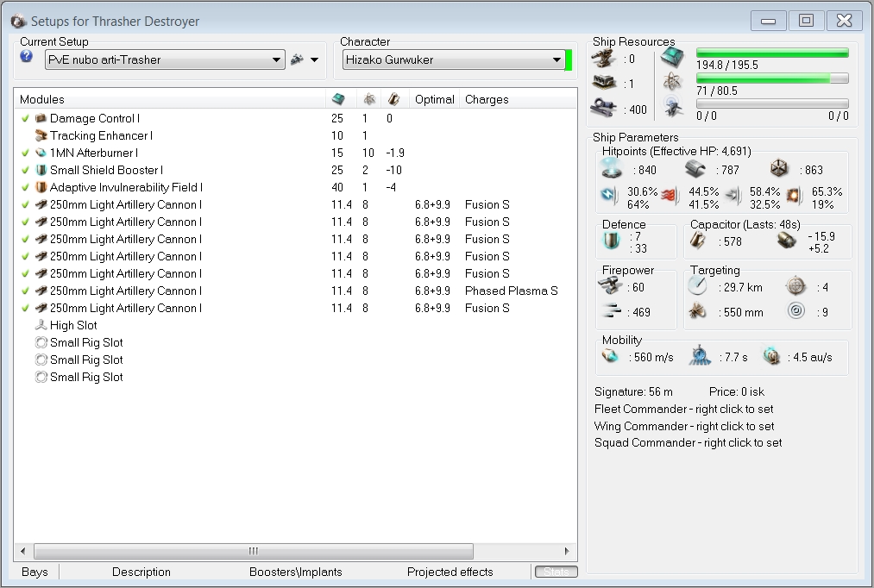The width and height of the screenshot is (874, 588).
Task: Click the armor hitpoints icon showing 787
Action: coord(695,169)
